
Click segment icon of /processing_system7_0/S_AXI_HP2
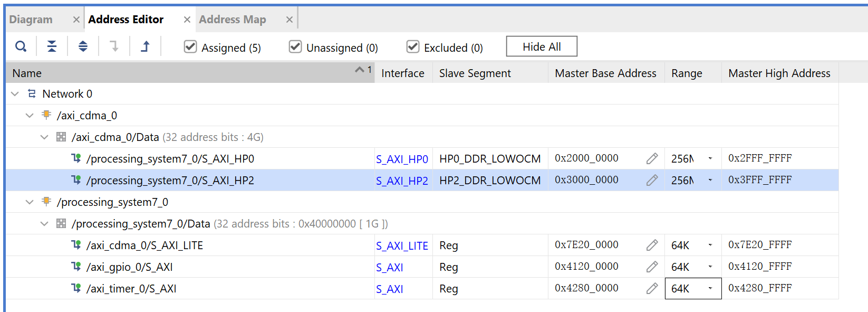tap(76, 179)
